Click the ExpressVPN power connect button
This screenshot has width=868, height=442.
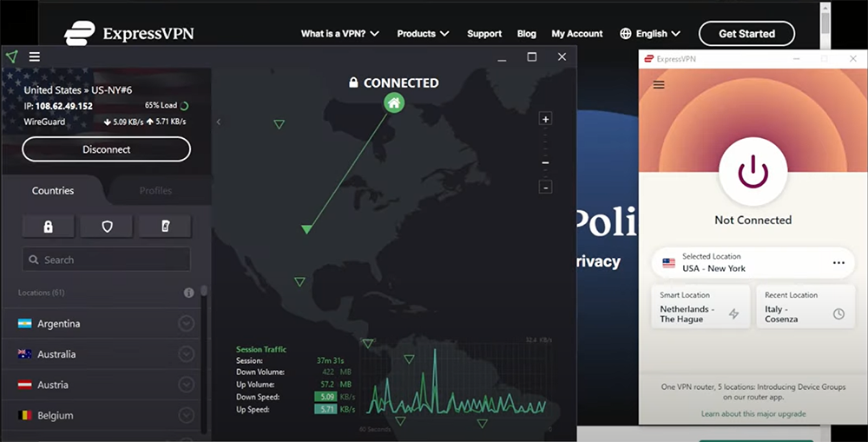753,171
